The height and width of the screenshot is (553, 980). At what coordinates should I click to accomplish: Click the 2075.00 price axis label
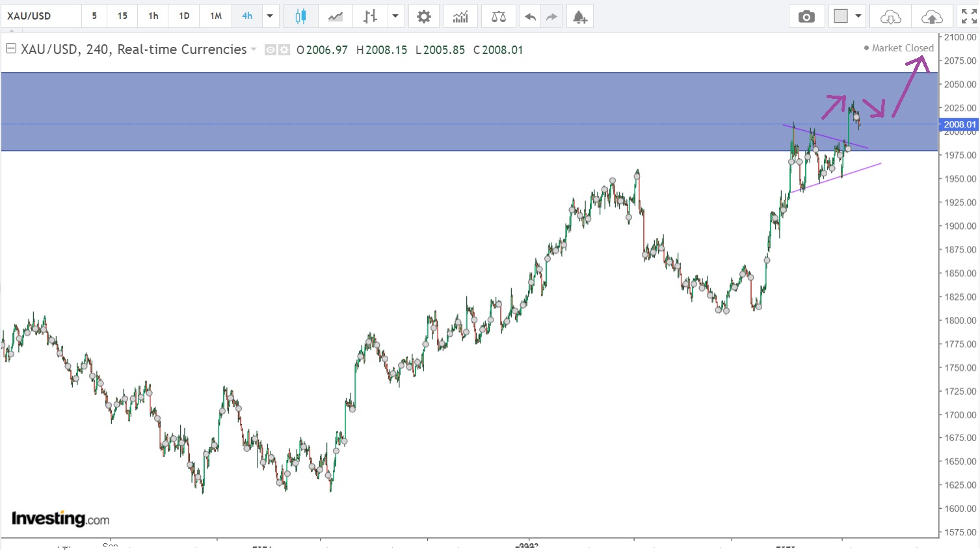coord(960,61)
